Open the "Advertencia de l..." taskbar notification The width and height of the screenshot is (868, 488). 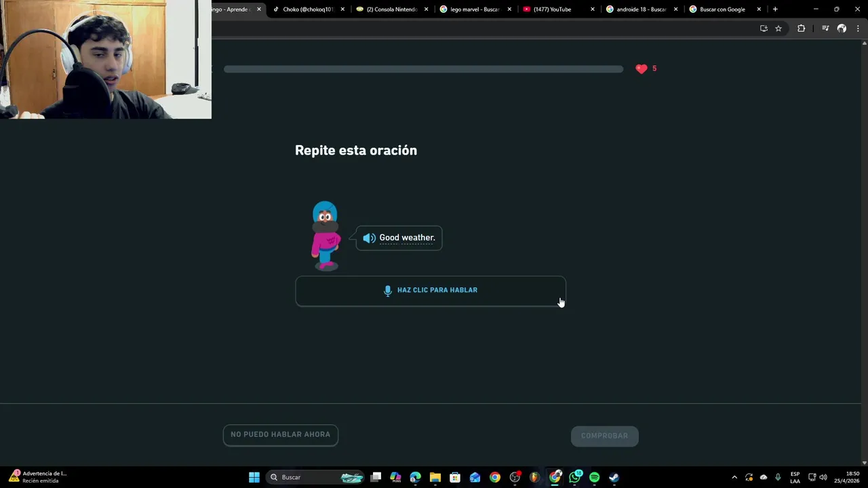[x=39, y=477]
